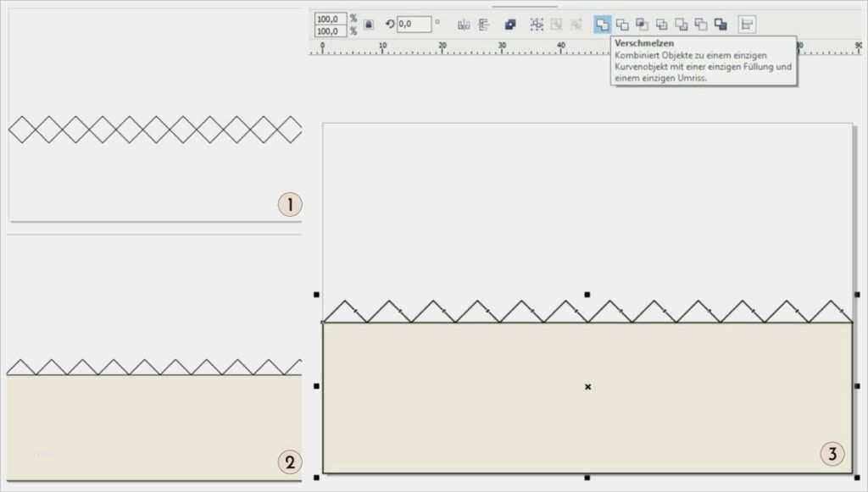Click the lower scale factor field 100,0

330,31
